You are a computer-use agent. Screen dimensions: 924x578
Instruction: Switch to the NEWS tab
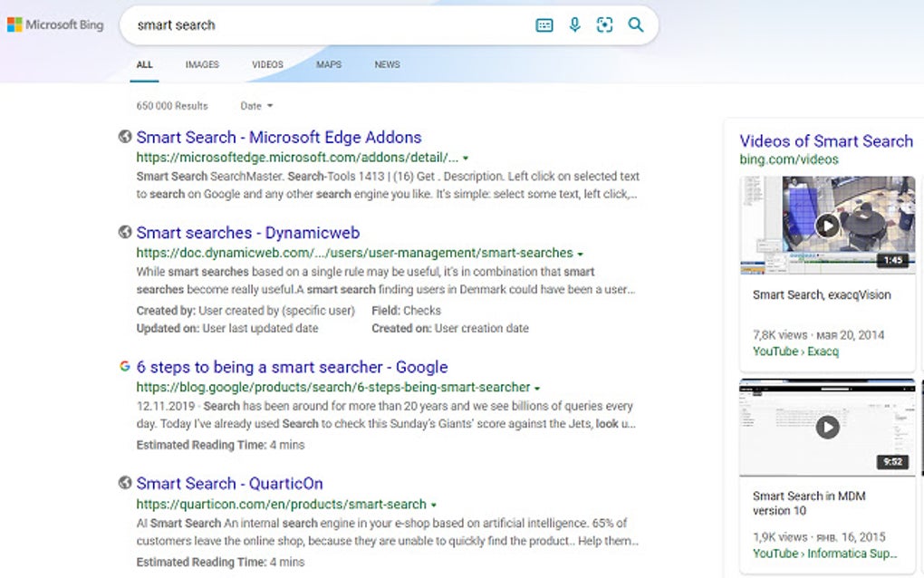(x=387, y=64)
